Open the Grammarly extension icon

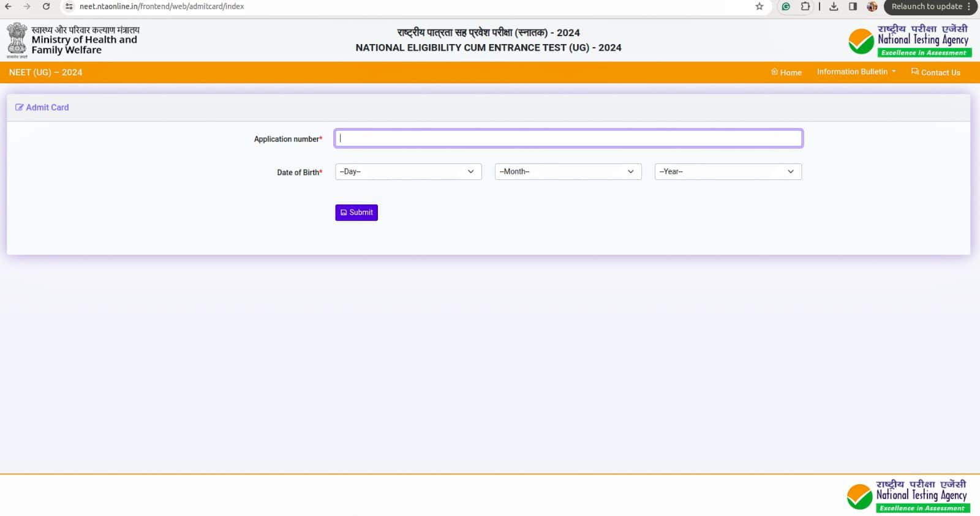pos(786,6)
